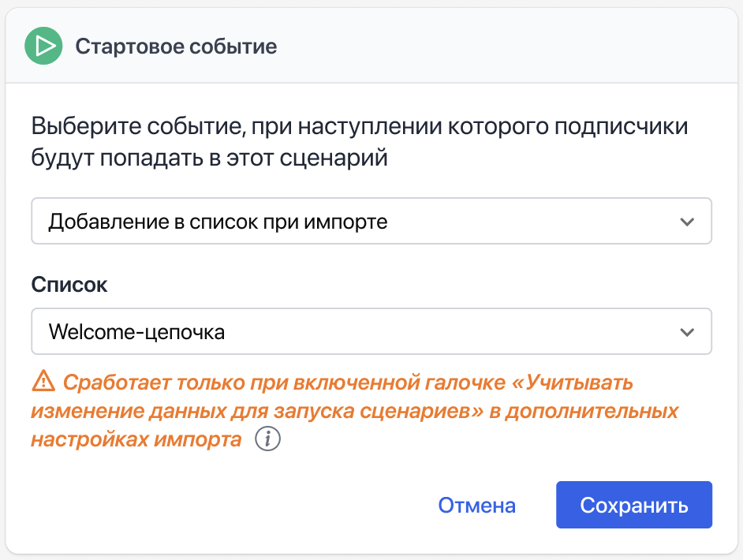Screen dimensions: 743x560
Task: Click the "Стартовое событие" header title
Action: 176,47
